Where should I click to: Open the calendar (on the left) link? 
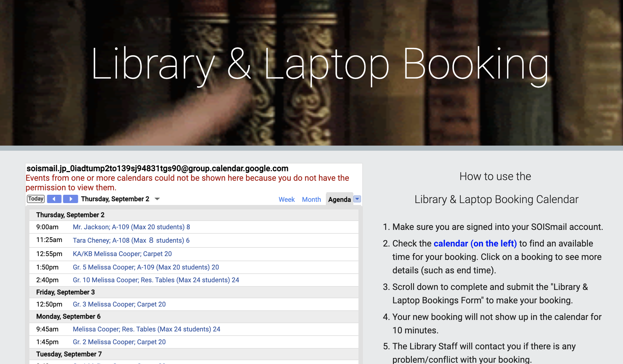475,243
